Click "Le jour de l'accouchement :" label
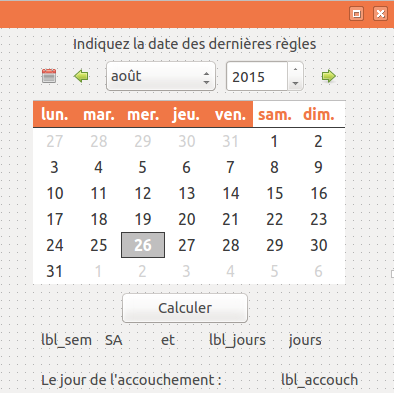 [x=131, y=380]
